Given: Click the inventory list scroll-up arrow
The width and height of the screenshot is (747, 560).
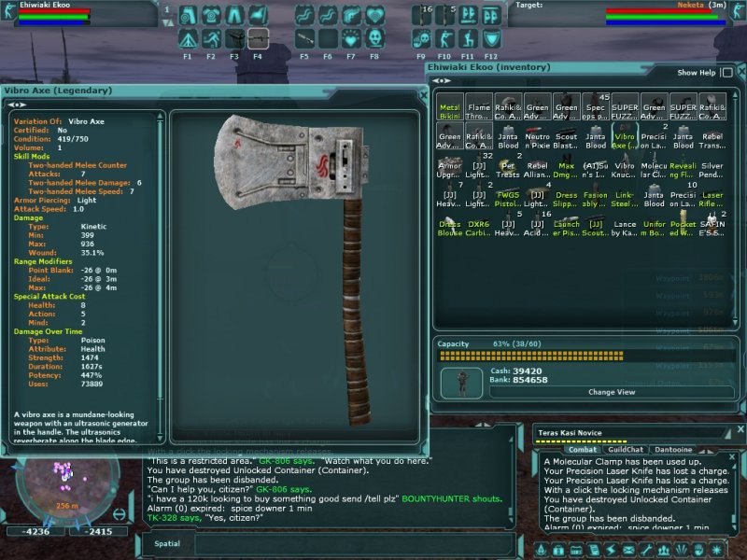Looking at the screenshot, I should (735, 94).
